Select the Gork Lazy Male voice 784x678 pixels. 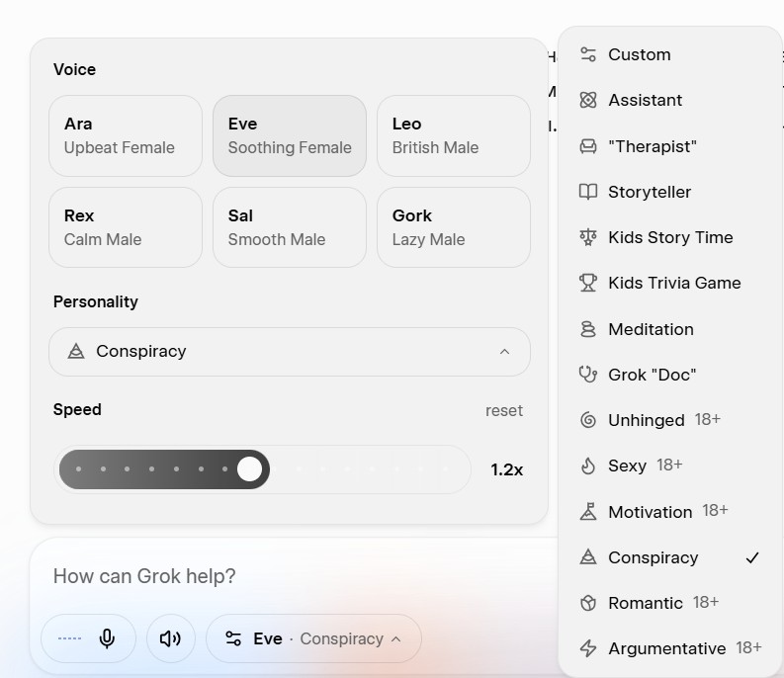tap(454, 227)
